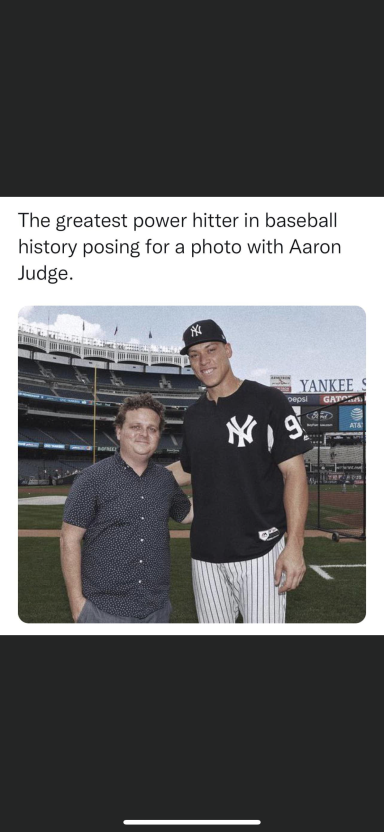Click the small logo patch on jersey hem
This screenshot has height=832, width=384.
click(x=269, y=534)
